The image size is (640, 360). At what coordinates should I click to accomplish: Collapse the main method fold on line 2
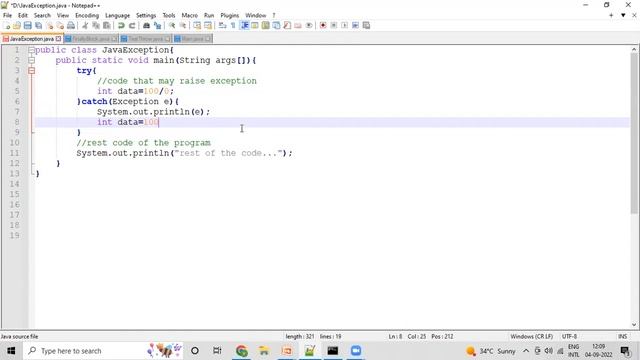31,60
